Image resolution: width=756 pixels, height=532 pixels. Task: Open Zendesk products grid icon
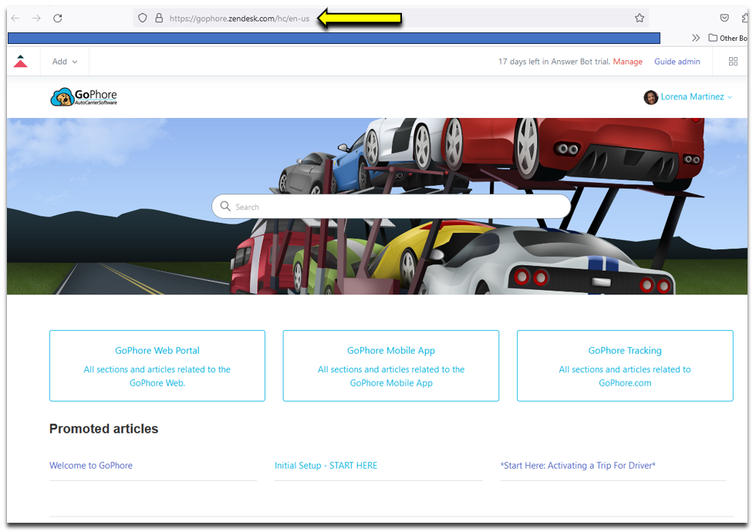click(x=733, y=61)
